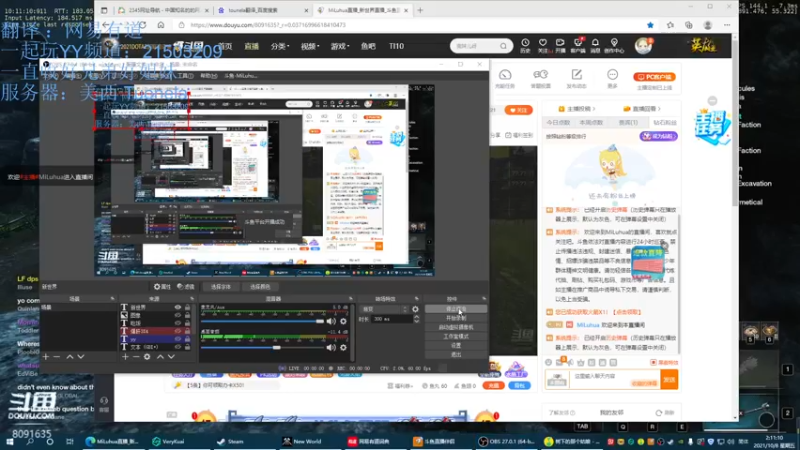Expand the 游戏 games menu in Douyu nav
Image resolution: width=800 pixels, height=450 pixels.
pos(340,46)
